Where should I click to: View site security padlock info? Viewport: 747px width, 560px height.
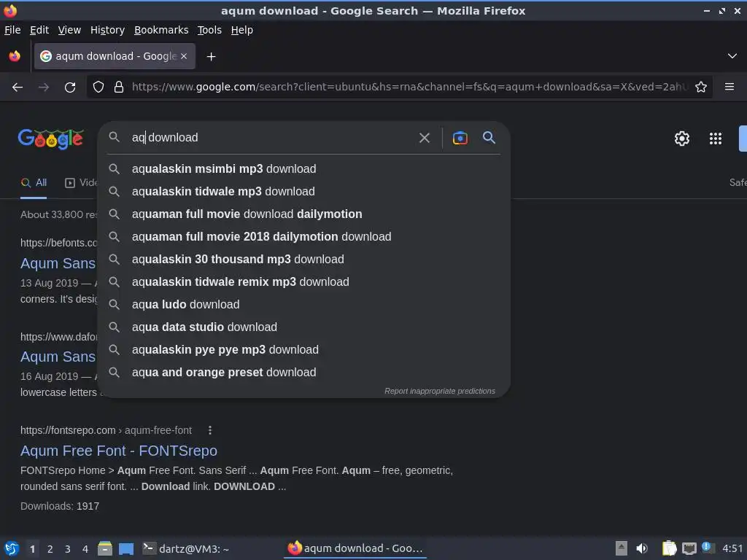pyautogui.click(x=119, y=87)
